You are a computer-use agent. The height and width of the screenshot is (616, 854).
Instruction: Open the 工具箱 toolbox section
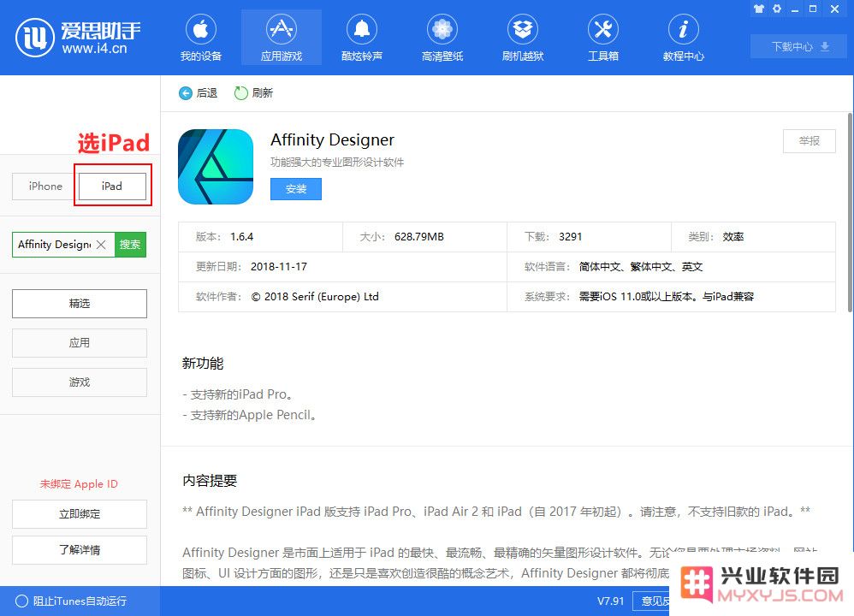click(603, 38)
